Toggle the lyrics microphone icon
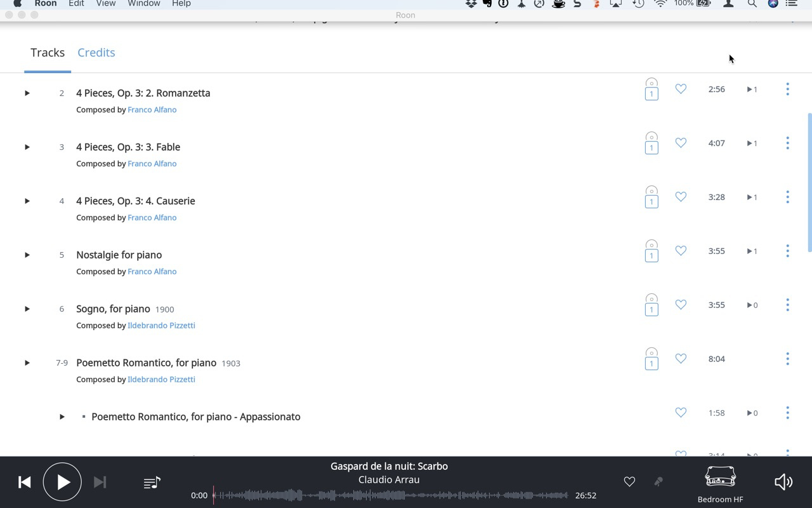 click(x=658, y=482)
